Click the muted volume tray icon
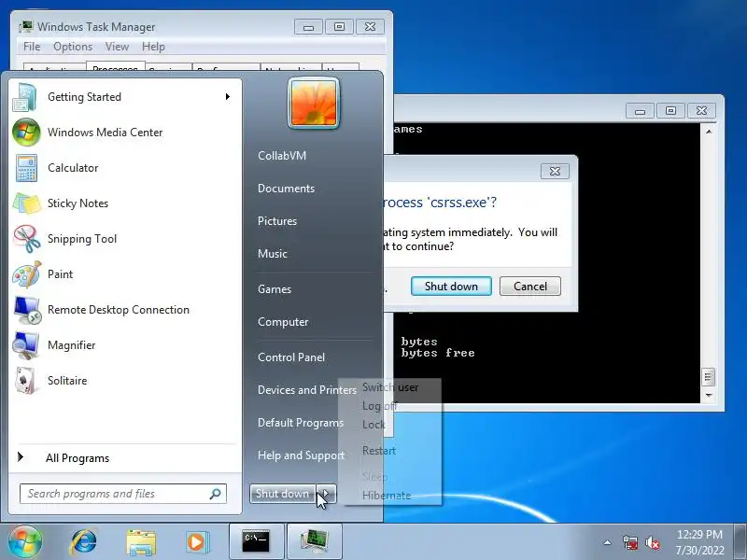747x560 pixels. pos(653,542)
